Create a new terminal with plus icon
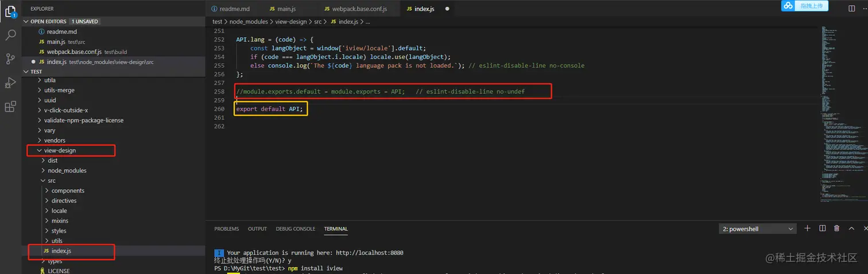This screenshot has height=274, width=868. point(807,229)
